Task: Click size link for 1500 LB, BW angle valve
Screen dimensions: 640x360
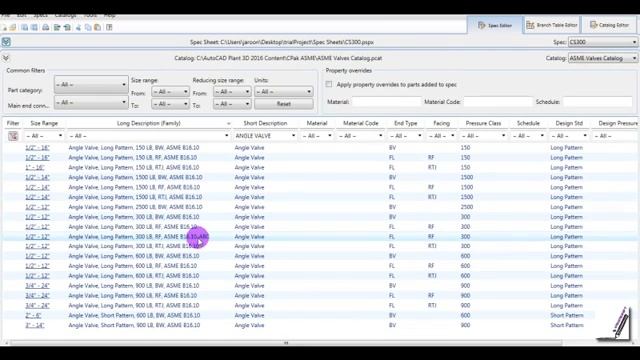Action: [37, 178]
